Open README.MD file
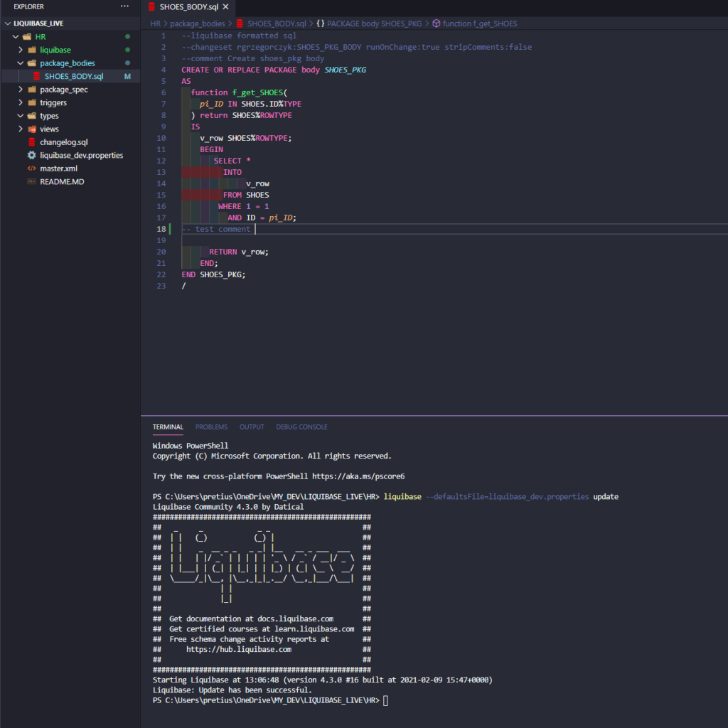Screen dimensions: 728x728 [x=63, y=181]
